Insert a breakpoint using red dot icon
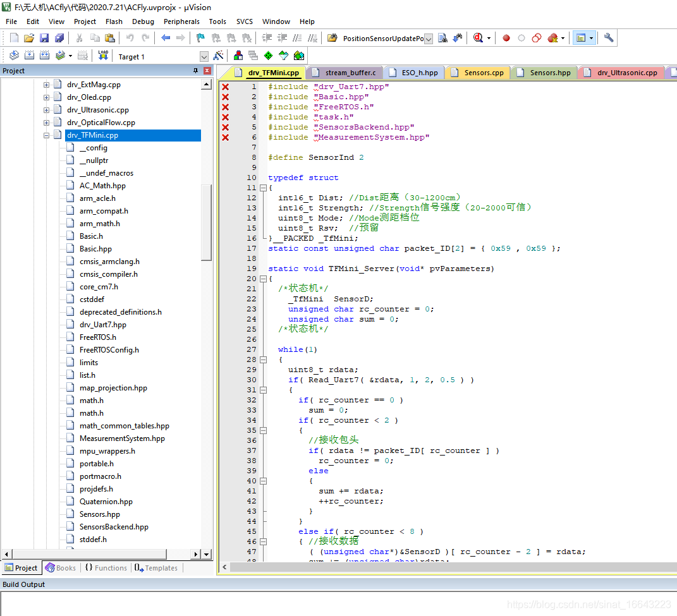677x616 pixels. point(506,38)
